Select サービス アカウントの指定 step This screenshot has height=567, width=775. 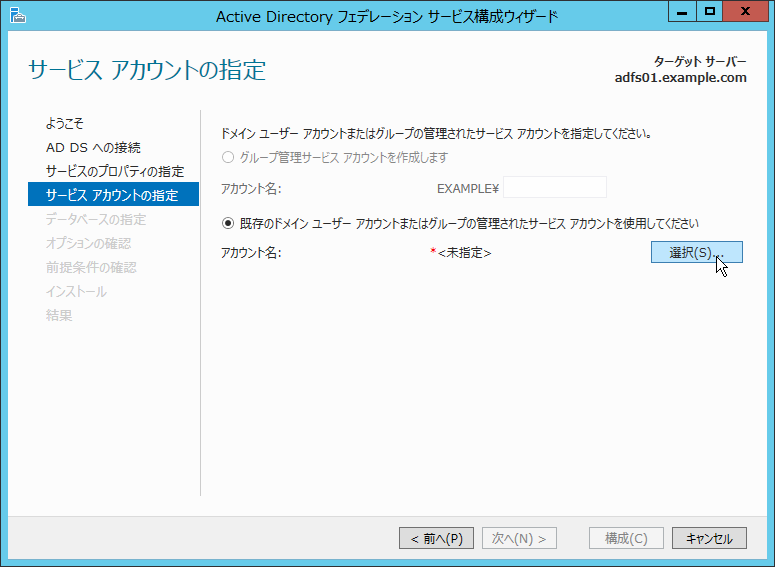[x=113, y=194]
